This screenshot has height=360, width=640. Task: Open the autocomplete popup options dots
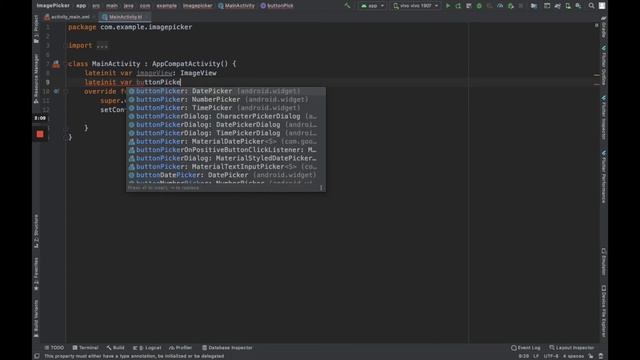[x=321, y=188]
